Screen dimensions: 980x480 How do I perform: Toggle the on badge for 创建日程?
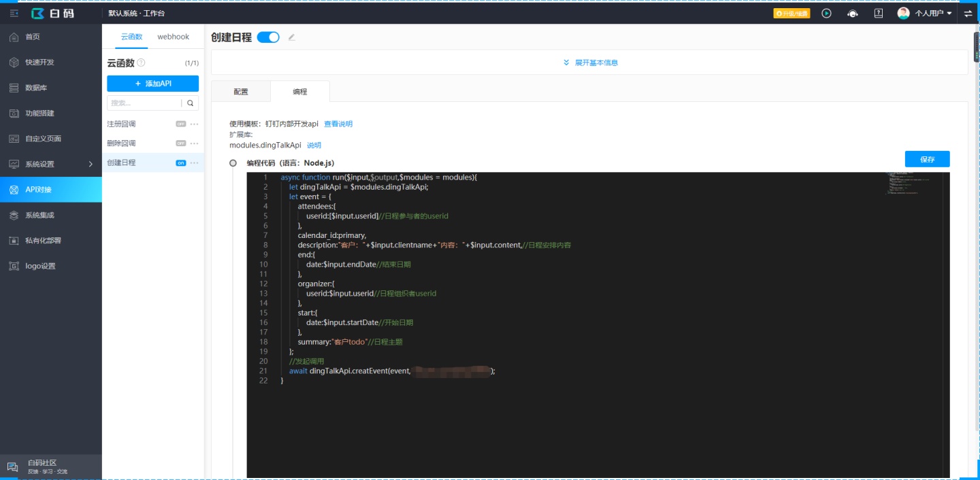pos(180,163)
